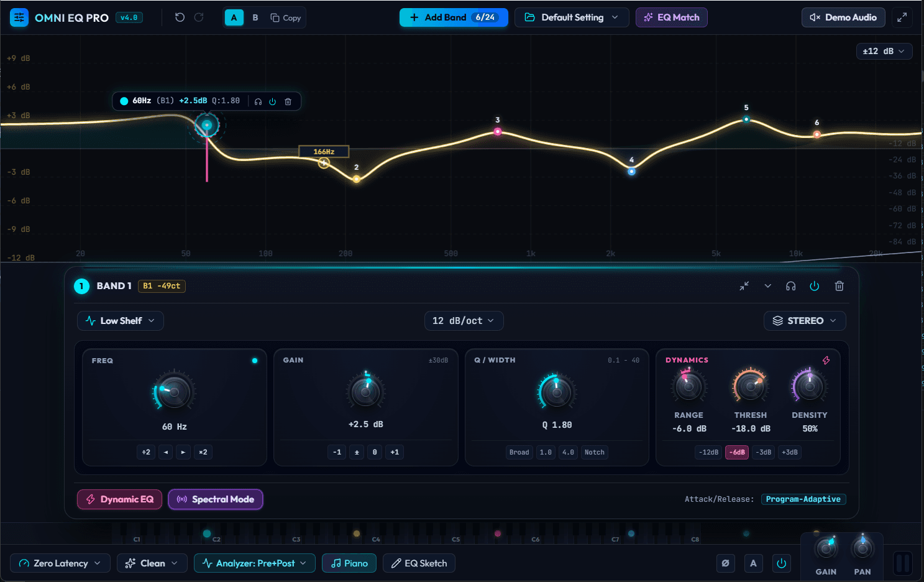Toggle EQ Sketch mode
Viewport: 924px width, 582px height.
tap(419, 563)
